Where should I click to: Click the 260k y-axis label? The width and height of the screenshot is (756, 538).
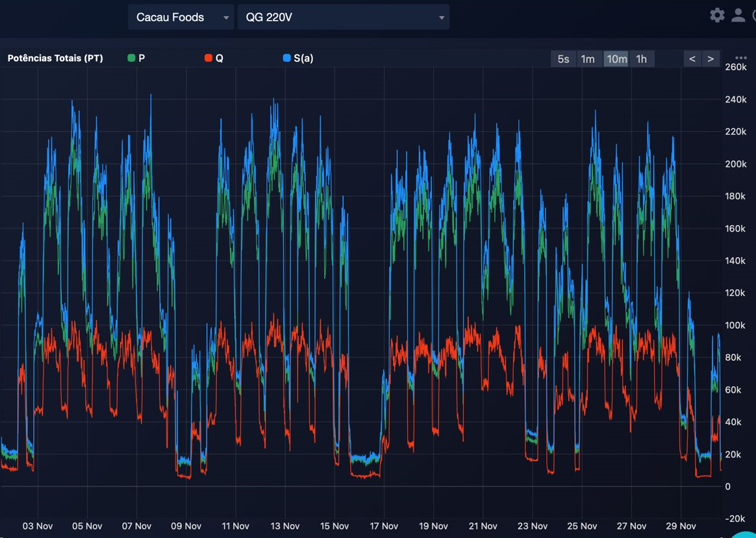[x=736, y=67]
